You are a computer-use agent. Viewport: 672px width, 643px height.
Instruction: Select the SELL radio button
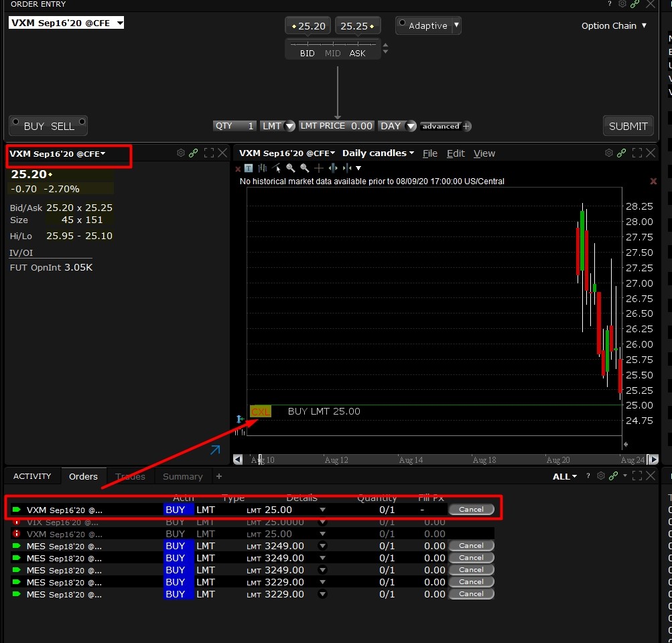pos(82,122)
